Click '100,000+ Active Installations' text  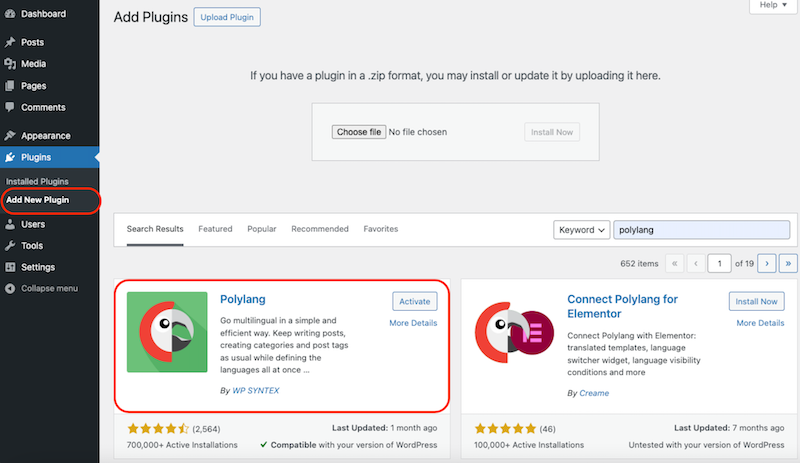point(529,445)
